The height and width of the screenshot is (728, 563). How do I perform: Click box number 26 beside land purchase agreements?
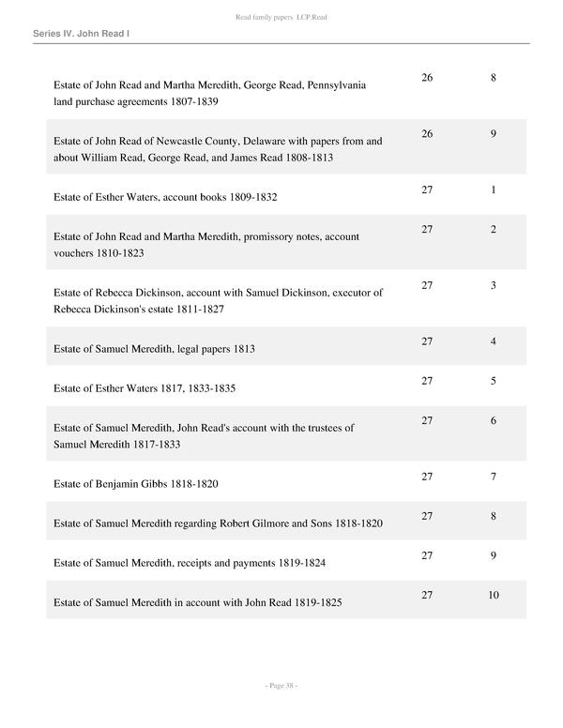tap(427, 77)
